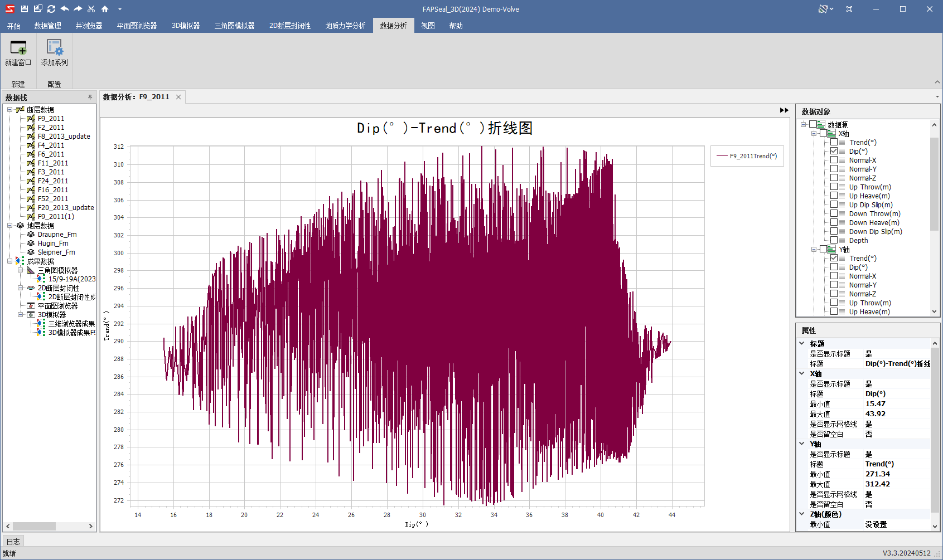This screenshot has height=560, width=943.
Task: Collapse the 3D模拟器 tree node
Action: (x=20, y=315)
